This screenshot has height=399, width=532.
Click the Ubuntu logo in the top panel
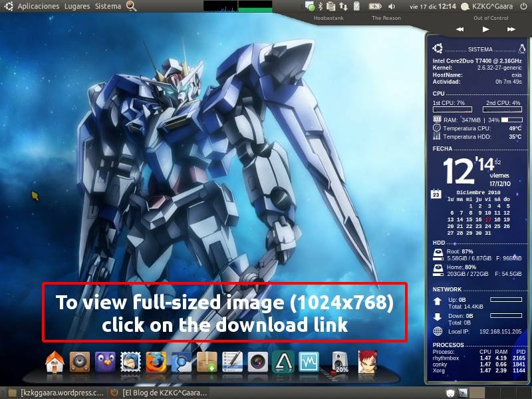8,6
